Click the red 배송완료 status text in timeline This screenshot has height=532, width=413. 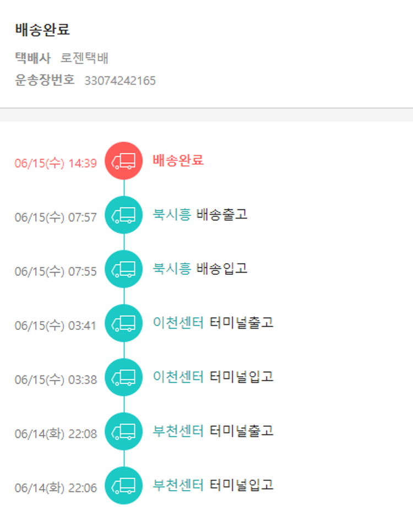(178, 160)
